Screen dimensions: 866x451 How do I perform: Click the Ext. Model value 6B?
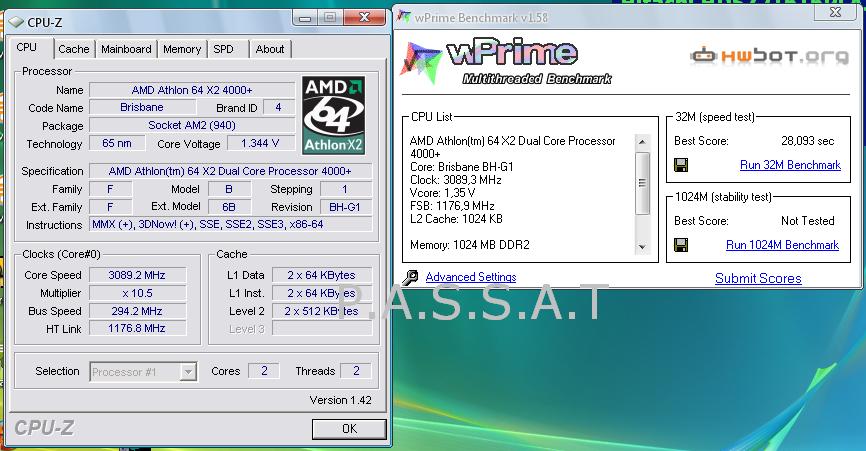tap(229, 207)
